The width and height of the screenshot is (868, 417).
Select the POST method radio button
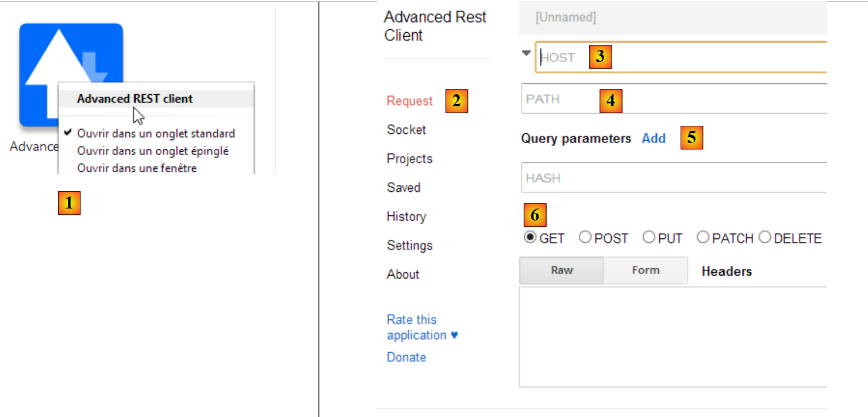(585, 237)
